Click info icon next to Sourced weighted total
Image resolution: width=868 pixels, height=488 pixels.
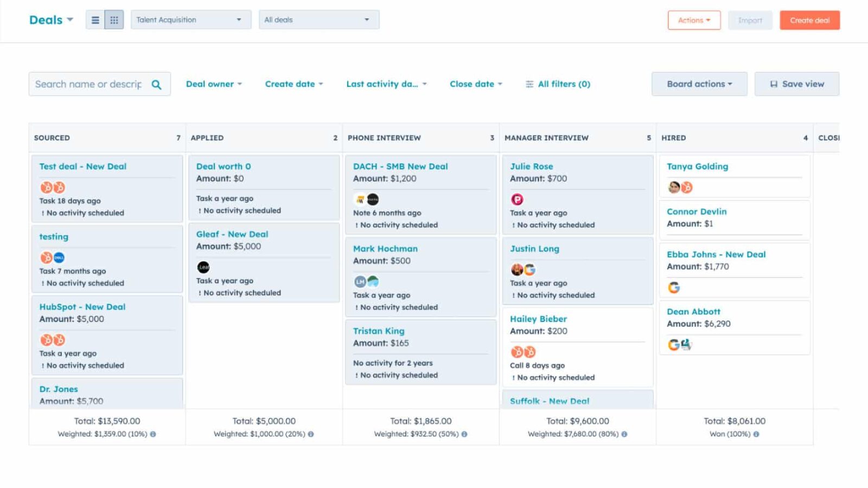point(153,434)
